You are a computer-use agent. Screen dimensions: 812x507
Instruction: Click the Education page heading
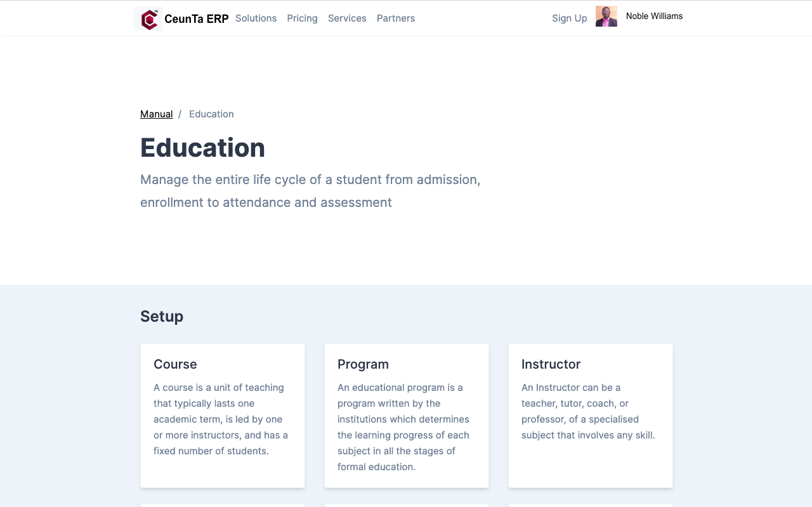coord(202,148)
